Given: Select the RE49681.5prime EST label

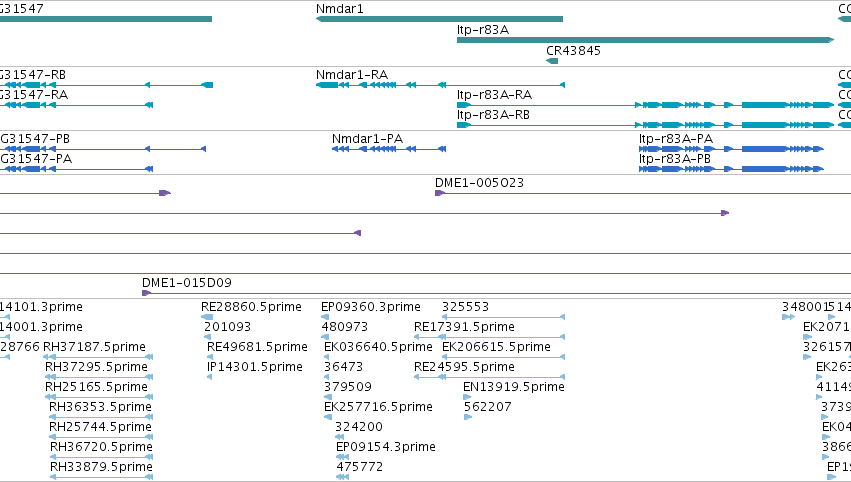Looking at the screenshot, I should [257, 347].
